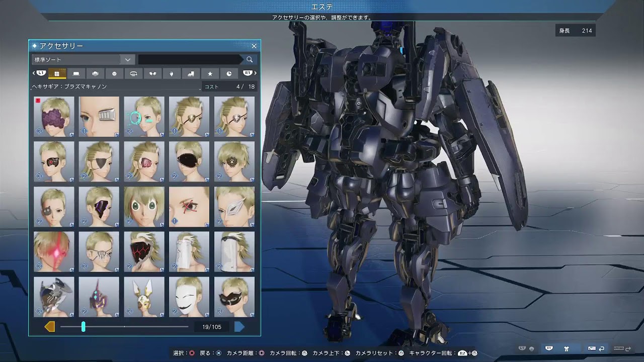
Task: Click the カメラリセット hint
Action: [380, 353]
